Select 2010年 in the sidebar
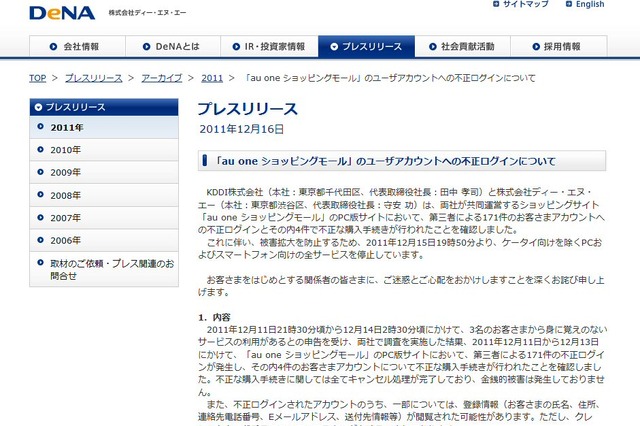Image resolution: width=640 pixels, height=426 pixels. pos(104,150)
